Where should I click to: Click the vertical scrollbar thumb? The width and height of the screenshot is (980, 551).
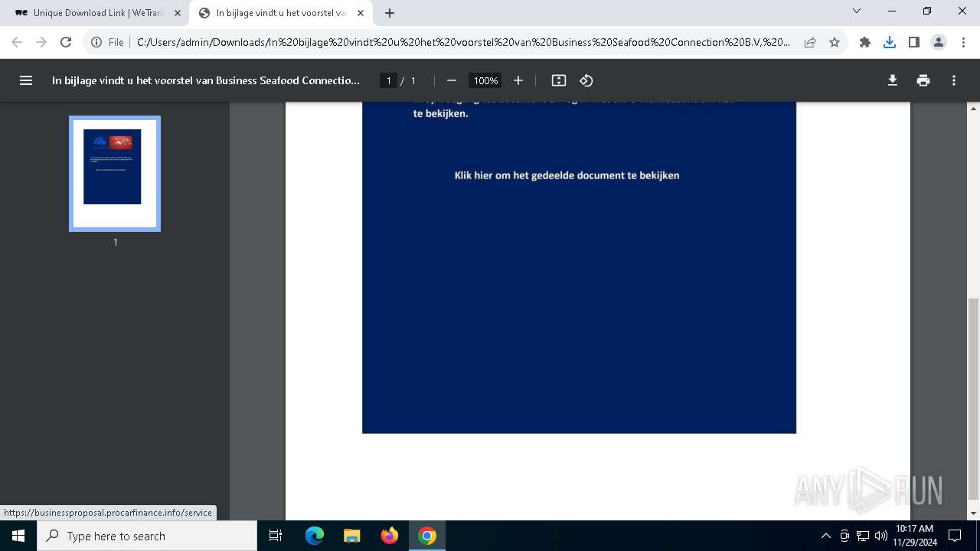(x=974, y=398)
